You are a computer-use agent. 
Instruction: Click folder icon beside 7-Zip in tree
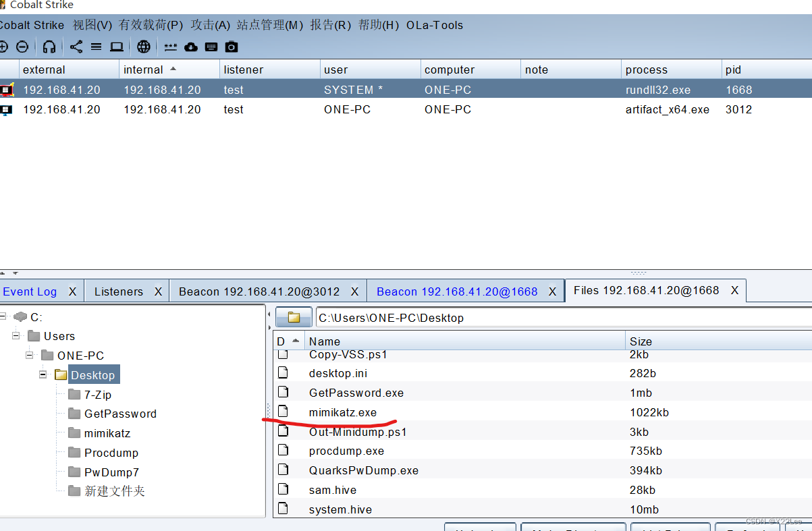click(74, 395)
